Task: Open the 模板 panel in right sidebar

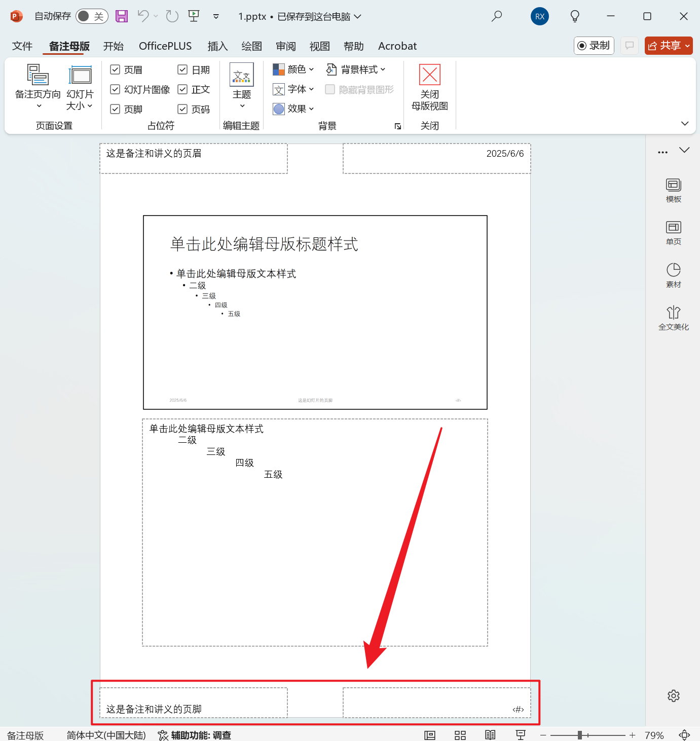Action: [673, 190]
